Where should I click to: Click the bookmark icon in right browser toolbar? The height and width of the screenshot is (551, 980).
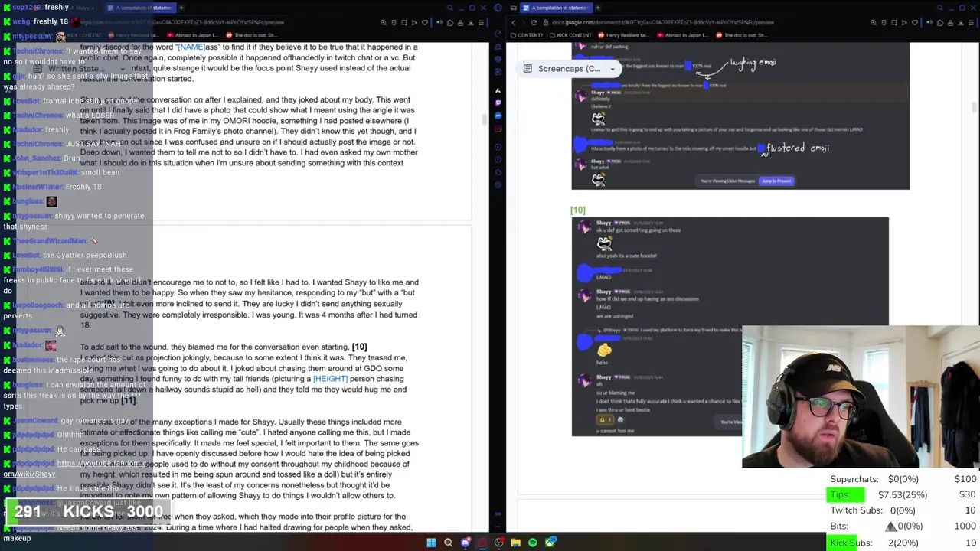884,22
